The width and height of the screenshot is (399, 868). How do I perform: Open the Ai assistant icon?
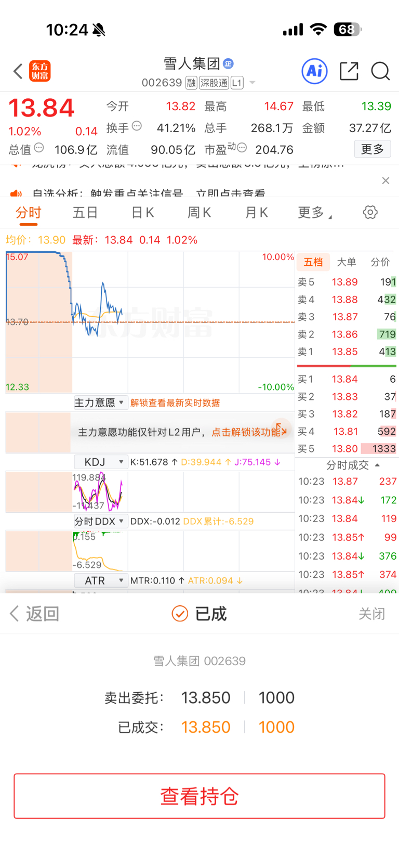(x=314, y=71)
